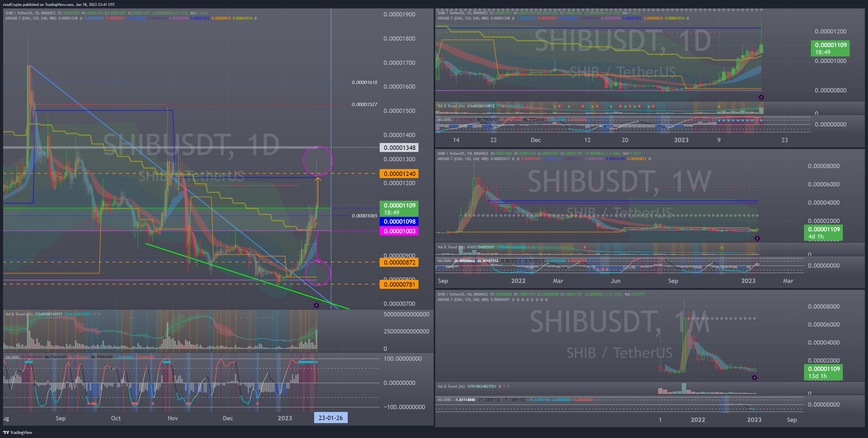This screenshot has height=438, width=868.
Task: Click the 1M chart's SHIB / TetherUS legend
Action: (x=463, y=294)
